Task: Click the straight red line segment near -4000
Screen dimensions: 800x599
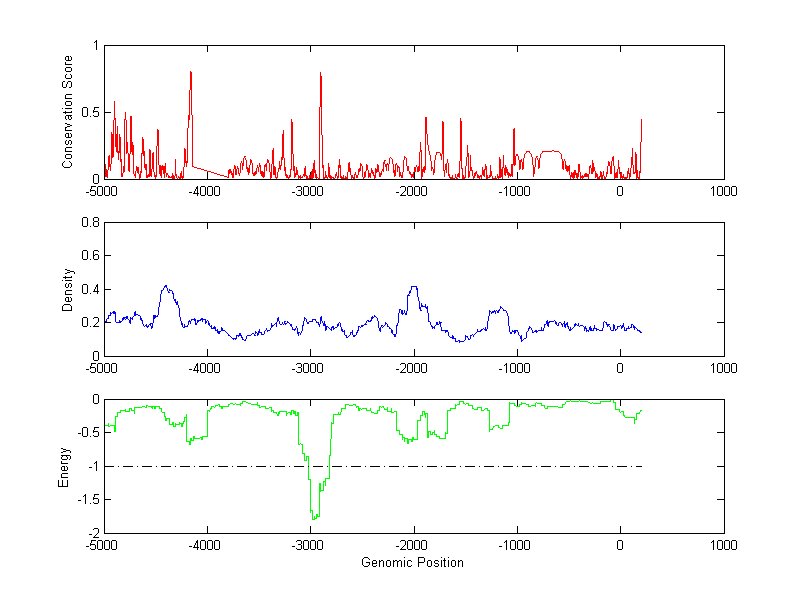Action: (210, 170)
